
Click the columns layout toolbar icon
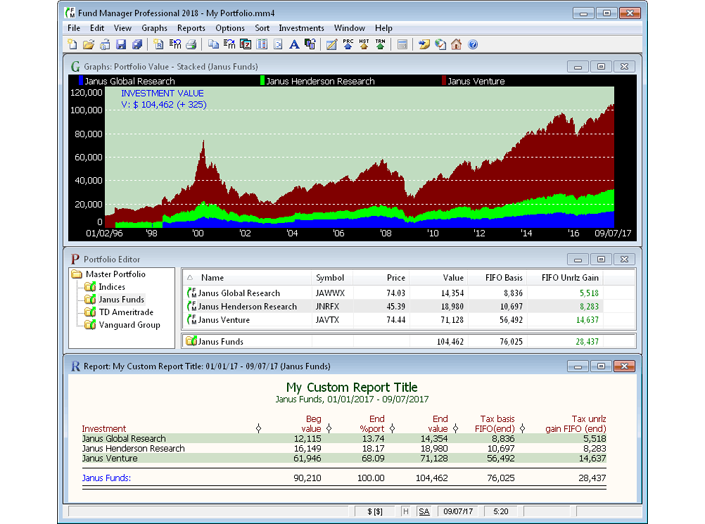pos(262,44)
